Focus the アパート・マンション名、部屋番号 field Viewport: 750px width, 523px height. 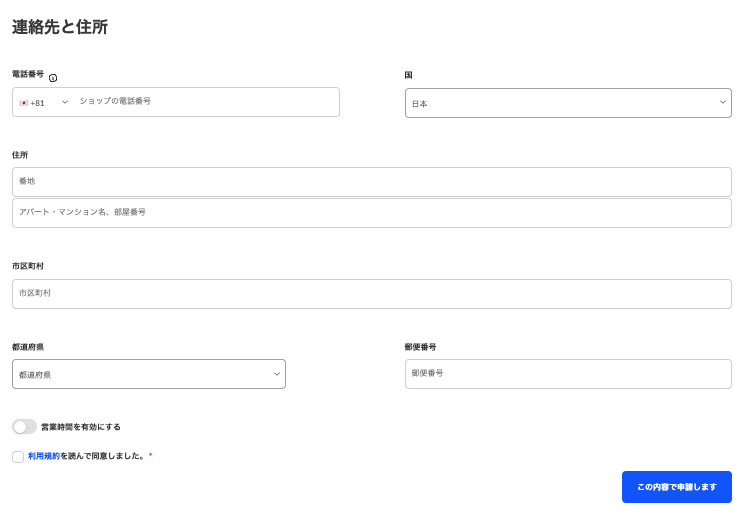click(x=371, y=212)
